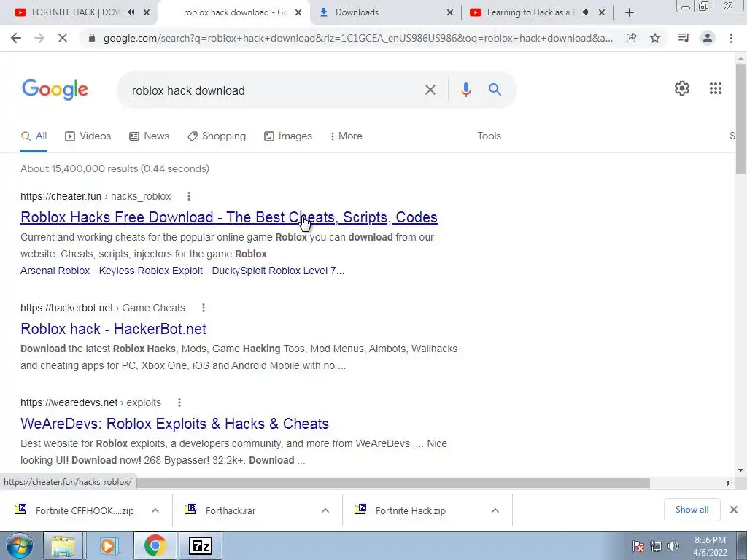Click the horizontal scrollbar thumb
747x560 pixels.
click(393, 483)
